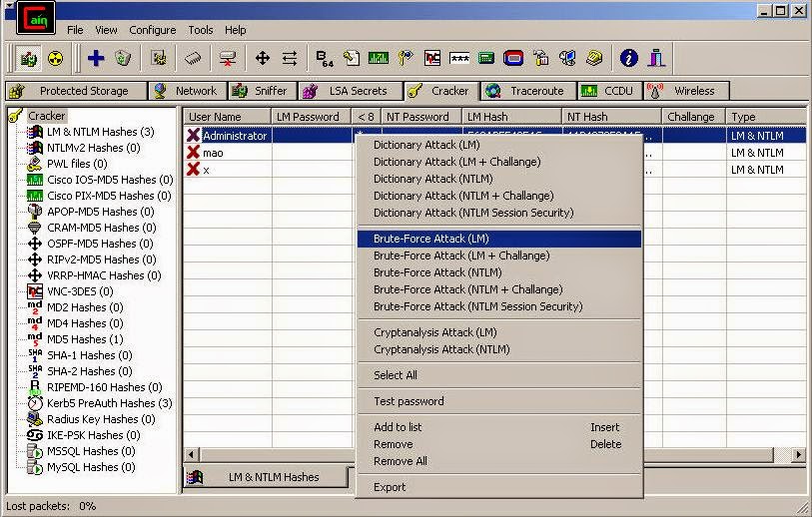
Task: Click the network icon with red X
Action: click(228, 58)
